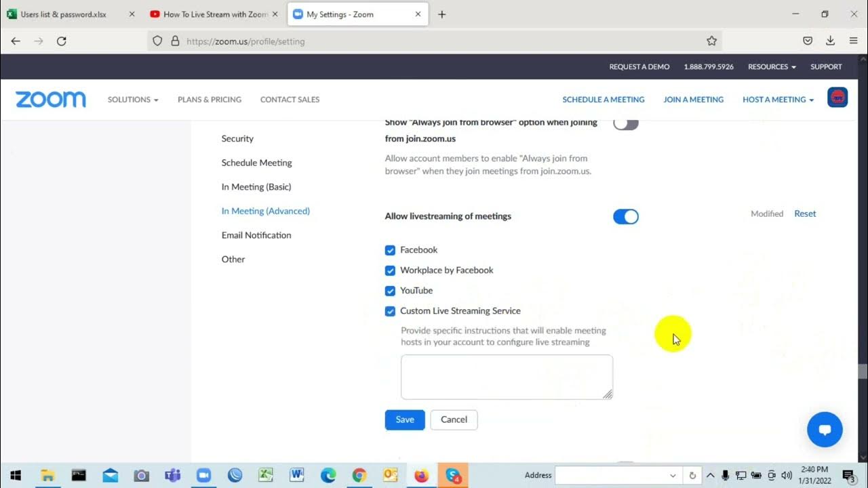This screenshot has width=868, height=488.
Task: Uncheck the Facebook checkbox
Action: [390, 250]
